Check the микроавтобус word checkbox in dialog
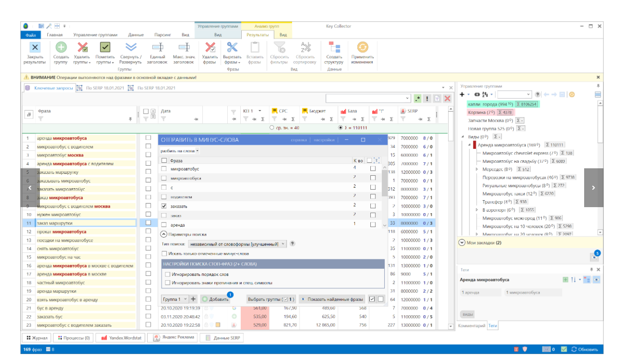 tap(164, 169)
